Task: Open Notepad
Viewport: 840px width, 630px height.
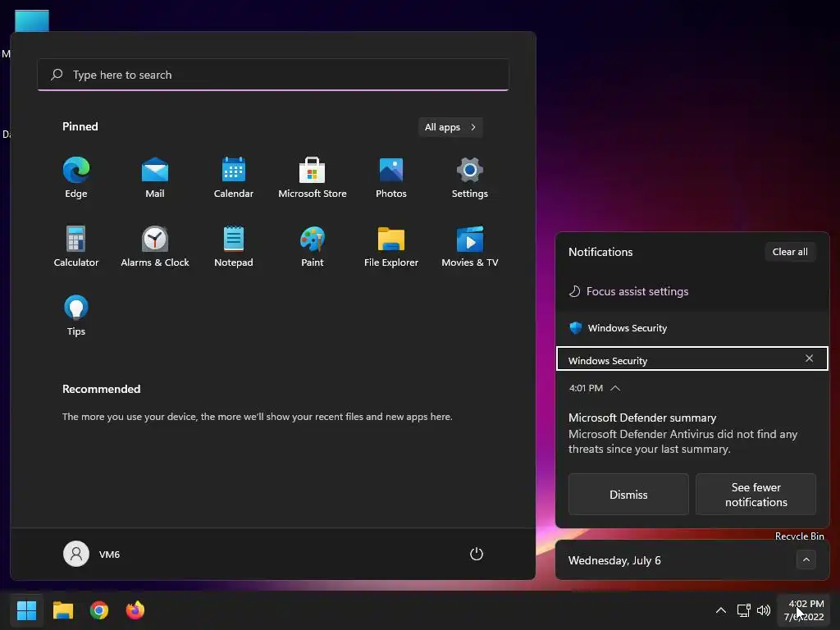Action: 234,247
